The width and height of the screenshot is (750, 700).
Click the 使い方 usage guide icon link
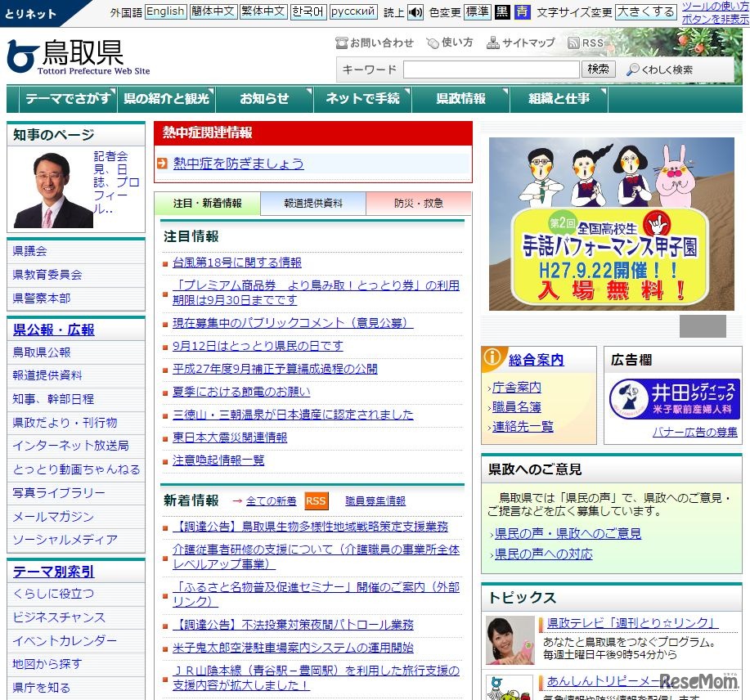coord(449,43)
